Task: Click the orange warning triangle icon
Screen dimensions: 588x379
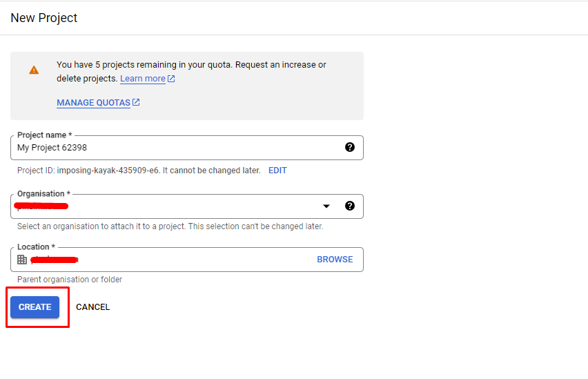Action: coord(34,70)
